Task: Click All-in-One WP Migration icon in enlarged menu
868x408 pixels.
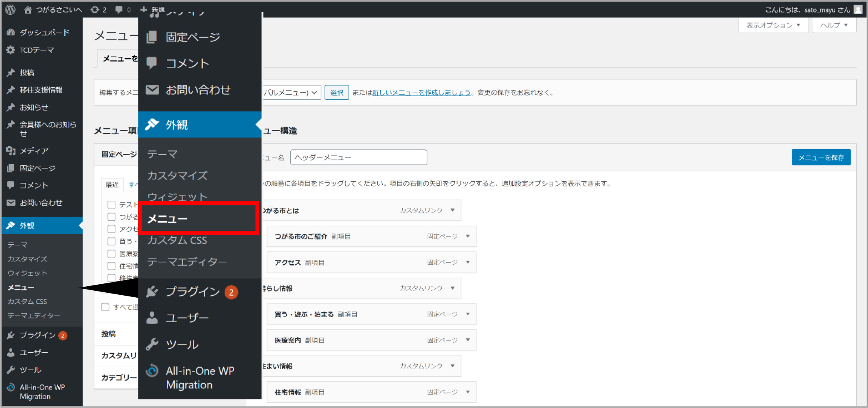Action: coord(152,371)
